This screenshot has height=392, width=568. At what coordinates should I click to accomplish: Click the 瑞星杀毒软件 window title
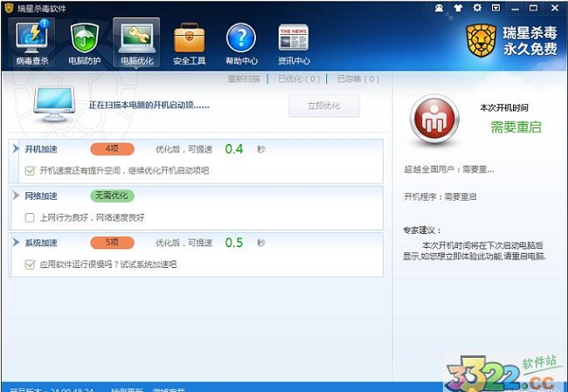[42, 9]
